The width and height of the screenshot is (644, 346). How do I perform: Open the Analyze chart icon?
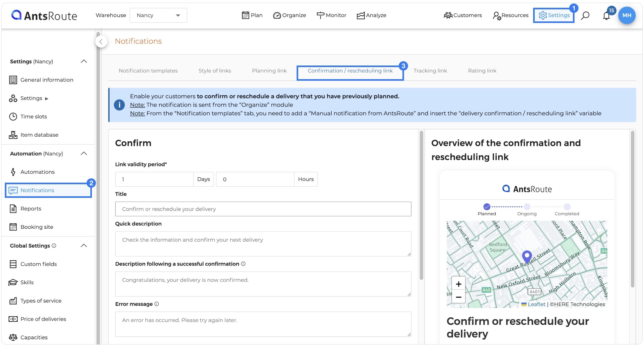[x=360, y=16]
